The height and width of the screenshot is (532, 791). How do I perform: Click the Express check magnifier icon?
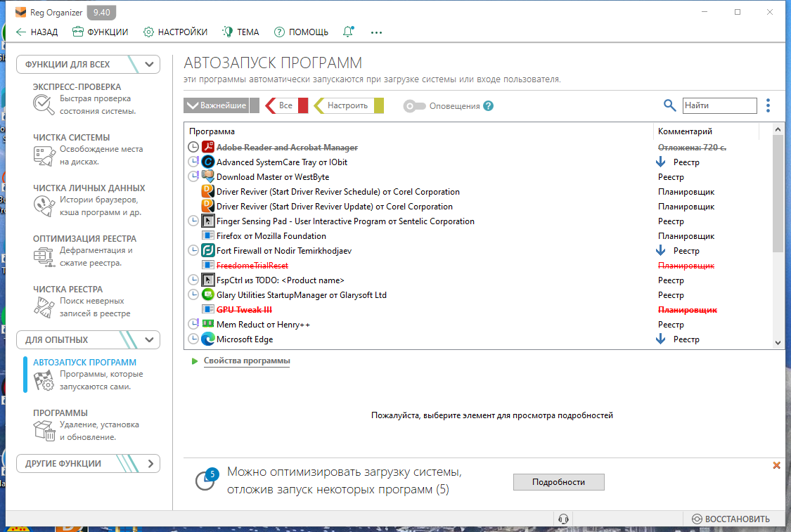coord(44,105)
